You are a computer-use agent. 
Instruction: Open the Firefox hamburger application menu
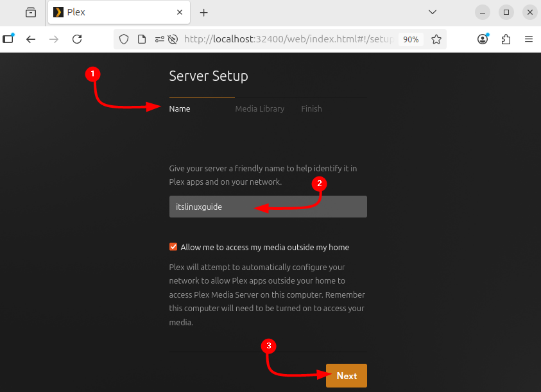point(529,39)
